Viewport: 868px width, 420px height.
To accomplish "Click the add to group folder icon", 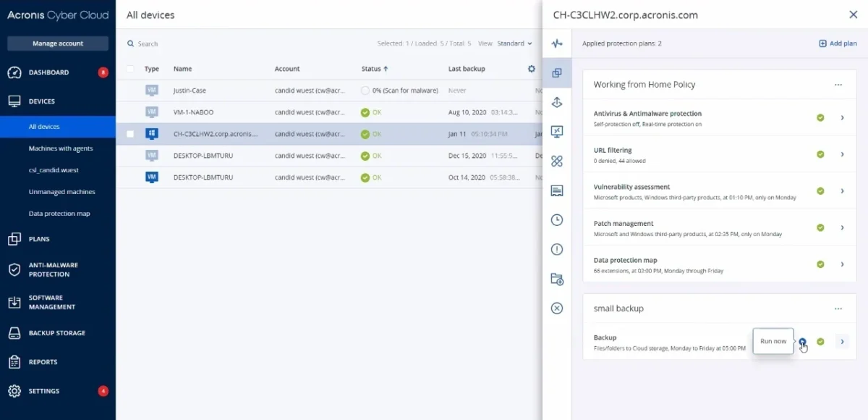I will pos(557,279).
